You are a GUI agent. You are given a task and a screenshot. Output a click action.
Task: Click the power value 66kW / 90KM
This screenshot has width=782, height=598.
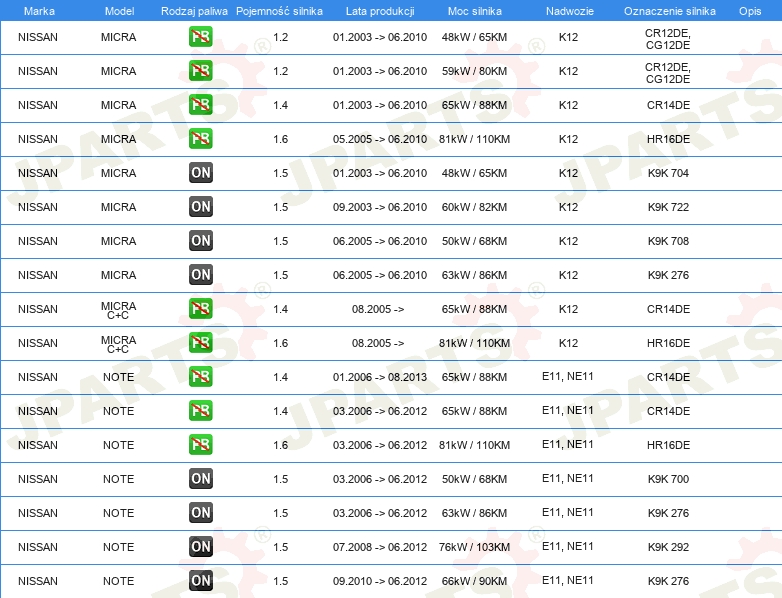click(474, 581)
